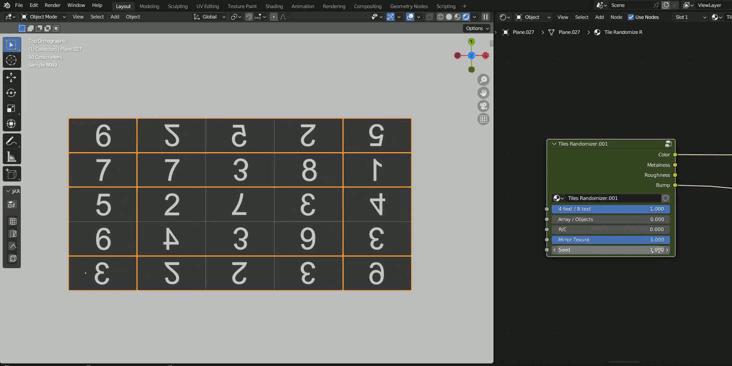
Task: Toggle show gizmos button
Action: click(390, 17)
